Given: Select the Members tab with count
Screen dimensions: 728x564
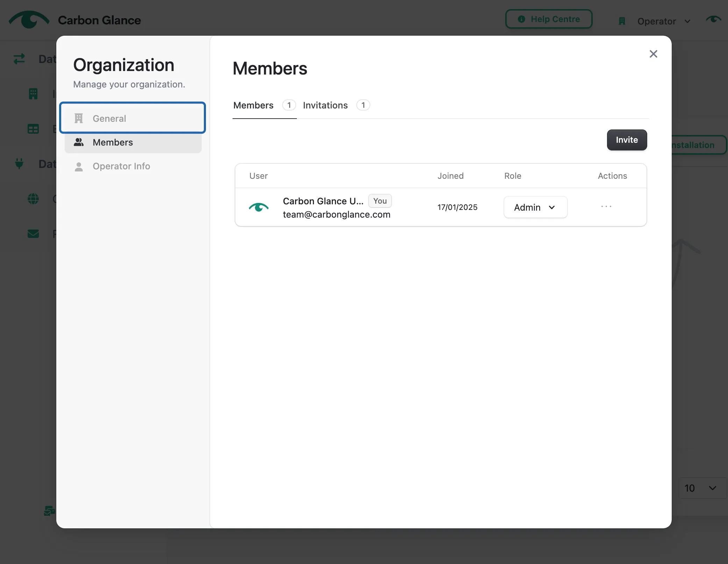Looking at the screenshot, I should (x=264, y=105).
